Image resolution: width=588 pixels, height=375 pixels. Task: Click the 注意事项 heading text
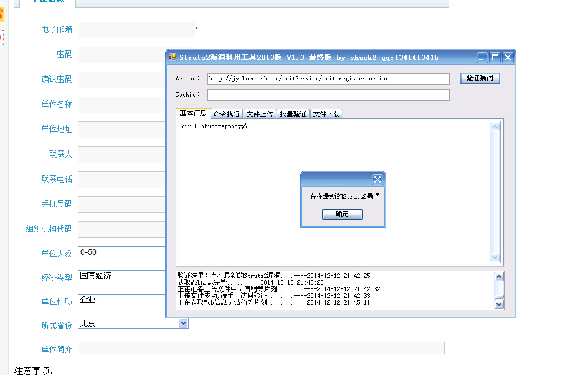tap(34, 371)
